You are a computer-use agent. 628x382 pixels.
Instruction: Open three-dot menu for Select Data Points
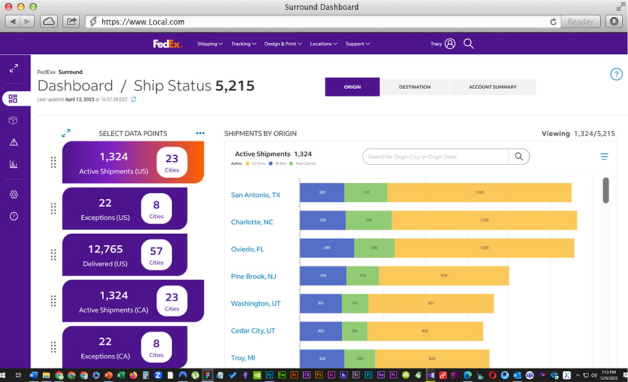click(200, 133)
